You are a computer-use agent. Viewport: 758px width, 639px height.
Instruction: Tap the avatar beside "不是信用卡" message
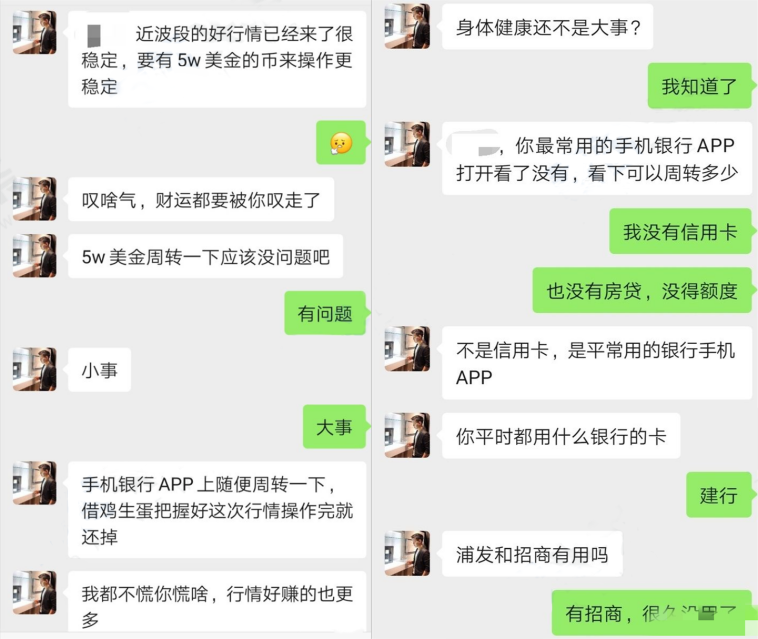[x=407, y=349]
